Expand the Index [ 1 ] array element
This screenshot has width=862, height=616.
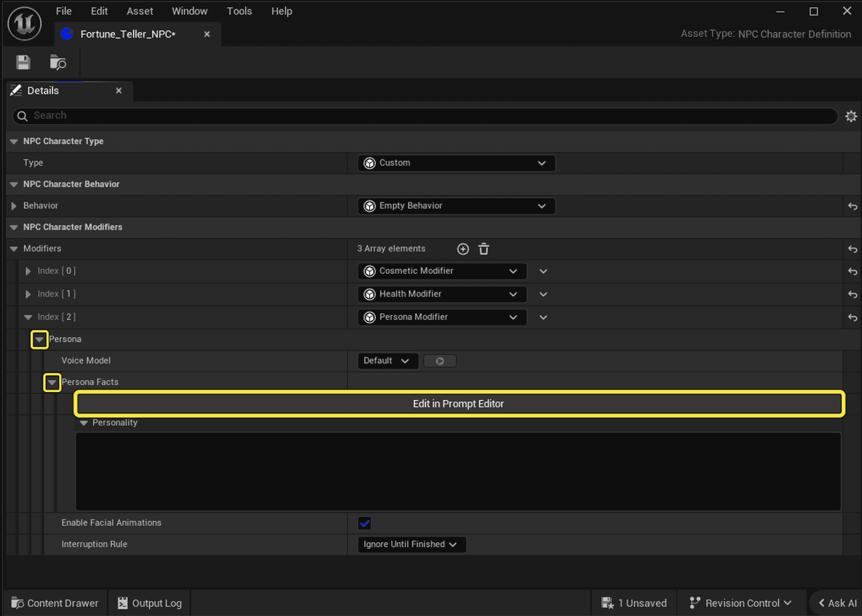tap(28, 294)
